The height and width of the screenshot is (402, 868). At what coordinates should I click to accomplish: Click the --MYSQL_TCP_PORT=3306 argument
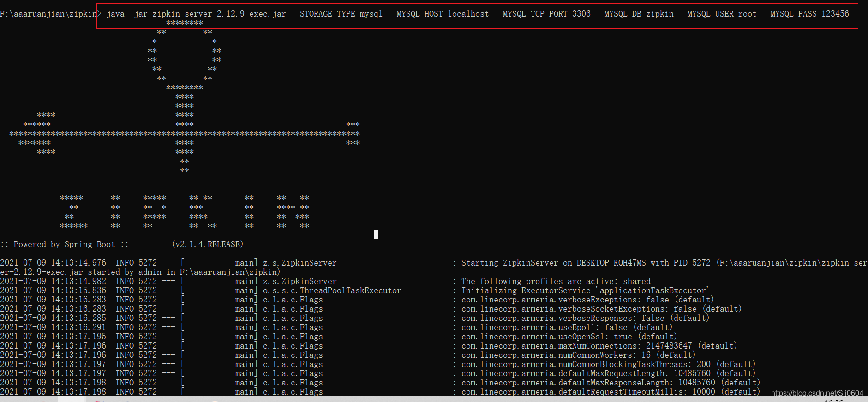point(542,14)
